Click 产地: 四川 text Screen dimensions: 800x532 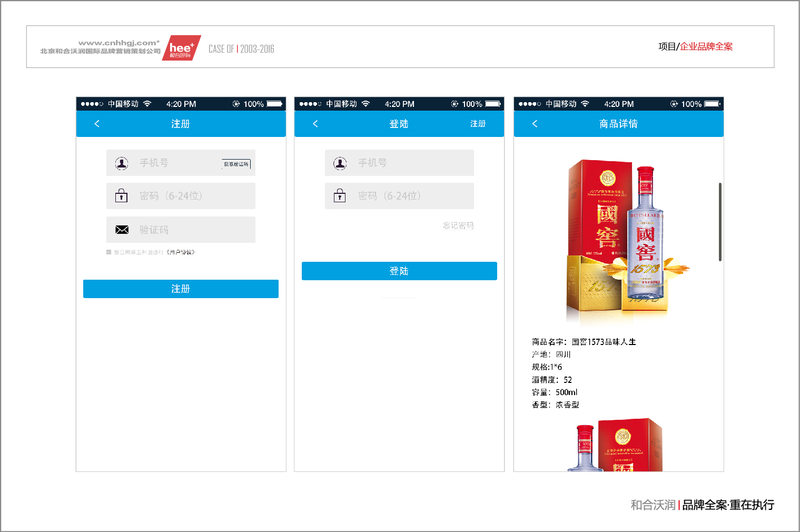551,354
